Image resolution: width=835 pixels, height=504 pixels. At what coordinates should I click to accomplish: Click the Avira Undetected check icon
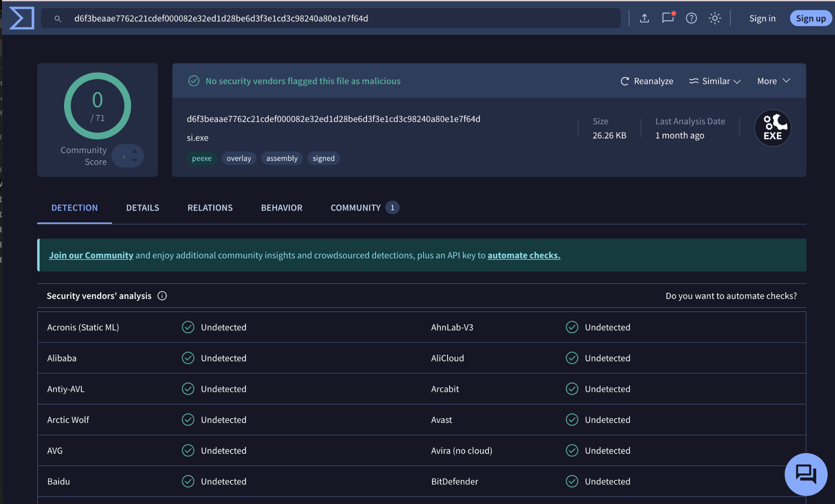coord(572,451)
